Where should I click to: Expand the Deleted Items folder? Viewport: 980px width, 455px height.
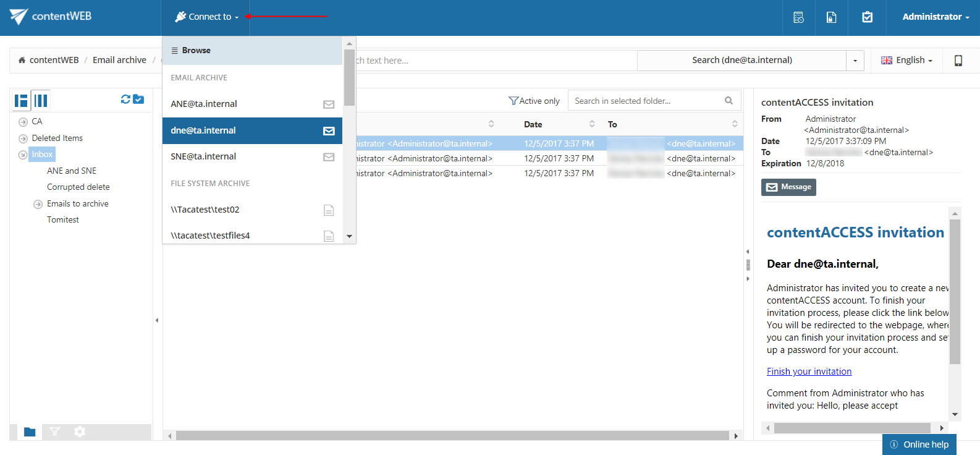pyautogui.click(x=23, y=138)
